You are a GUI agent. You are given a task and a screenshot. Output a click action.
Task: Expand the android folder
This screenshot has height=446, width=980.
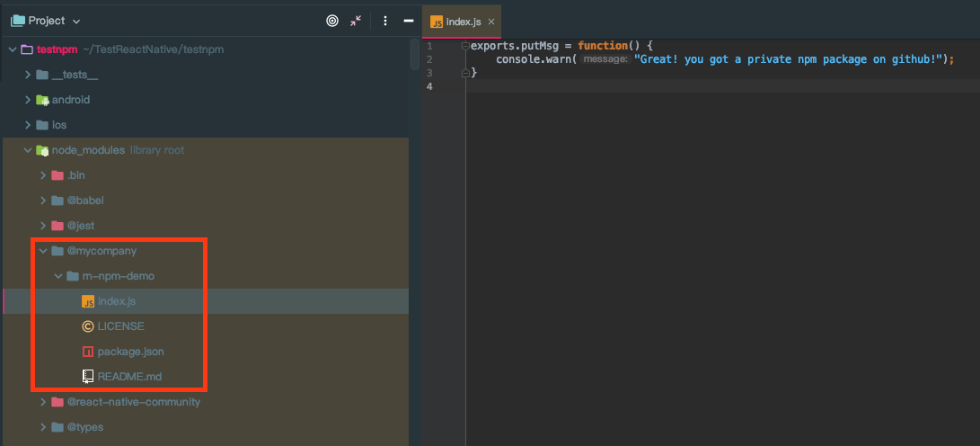(x=28, y=100)
